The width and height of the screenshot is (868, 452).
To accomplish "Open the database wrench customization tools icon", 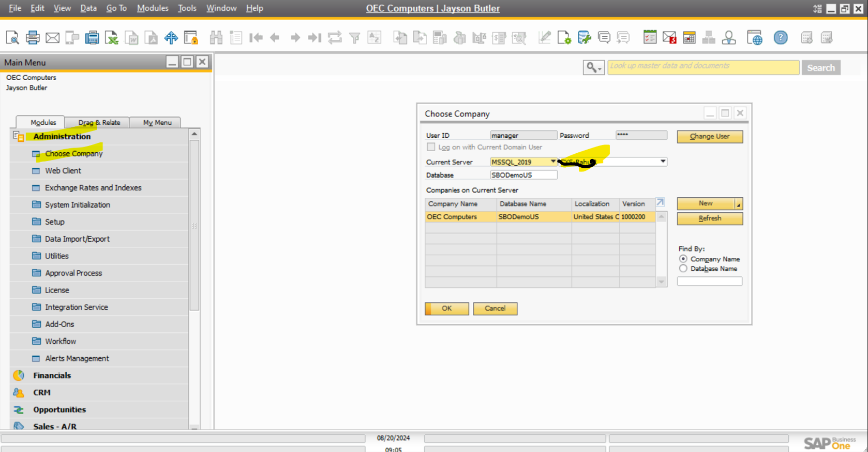I will (585, 37).
